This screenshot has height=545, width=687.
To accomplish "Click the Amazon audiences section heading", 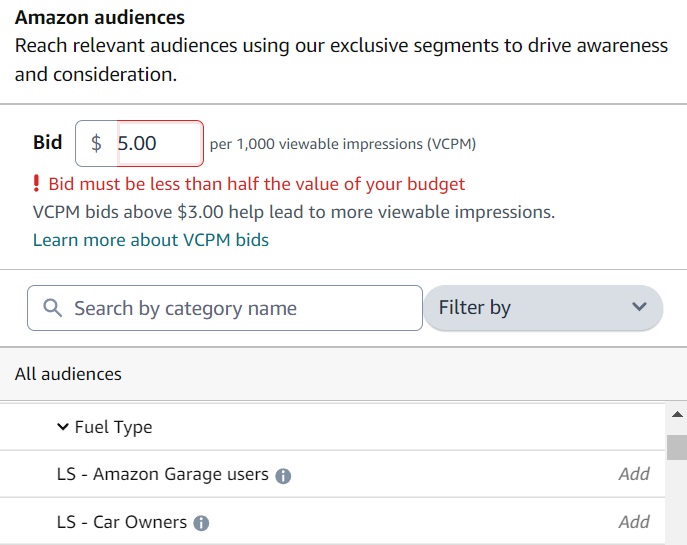I will click(99, 18).
